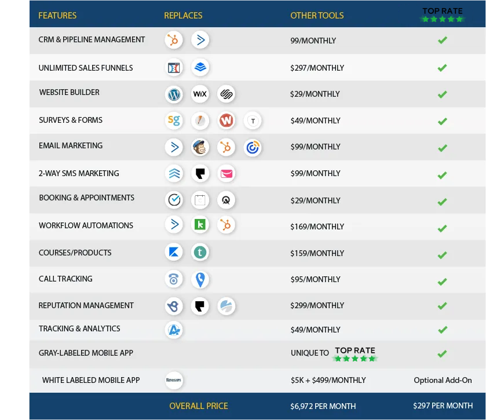Select the '$159/MONTHLY' price for Courses/Products
This screenshot has width=504, height=420.
pos(317,253)
